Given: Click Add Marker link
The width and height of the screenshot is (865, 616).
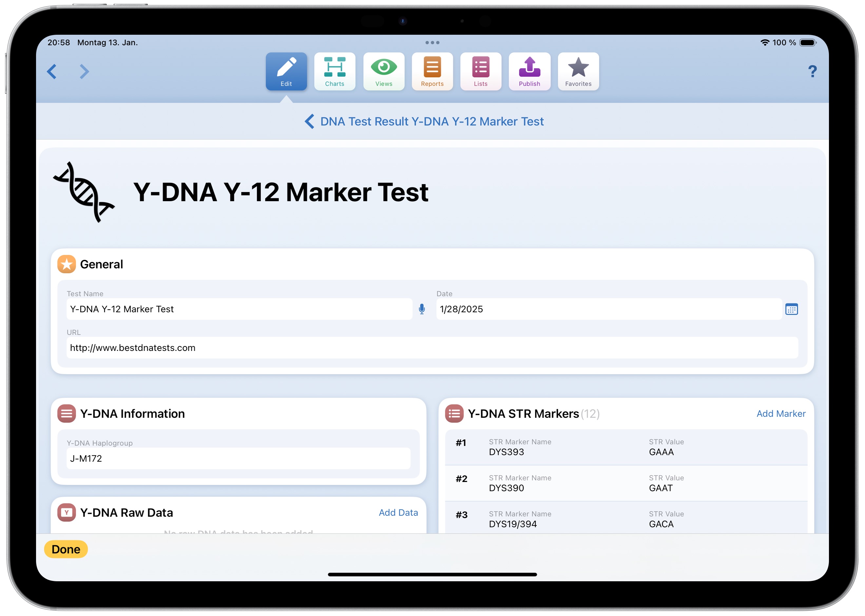Looking at the screenshot, I should (x=780, y=414).
